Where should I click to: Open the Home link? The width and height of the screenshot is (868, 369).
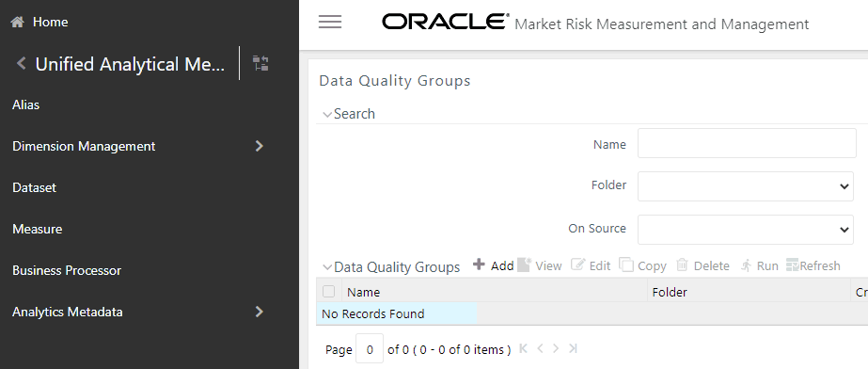tap(50, 23)
